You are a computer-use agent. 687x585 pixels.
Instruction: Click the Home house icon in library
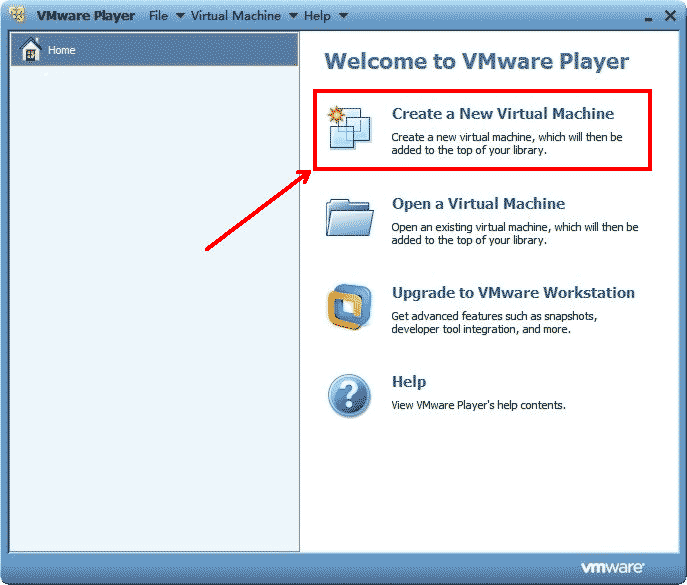click(31, 49)
